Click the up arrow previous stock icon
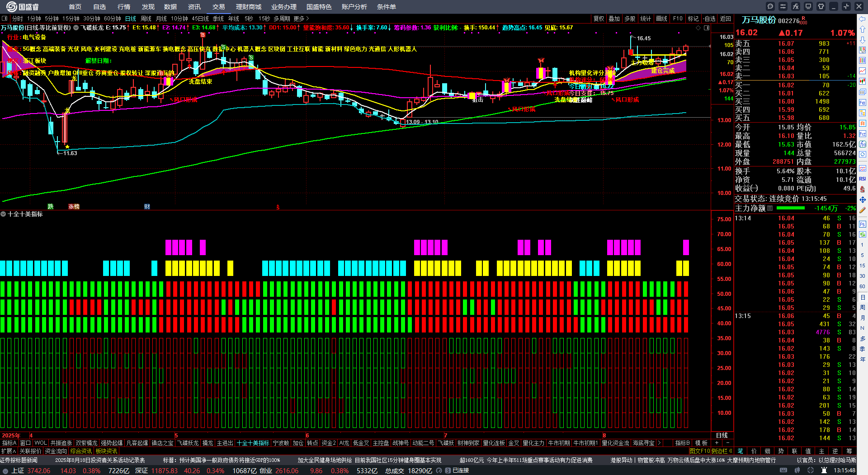The height and width of the screenshot is (475, 868). [863, 29]
